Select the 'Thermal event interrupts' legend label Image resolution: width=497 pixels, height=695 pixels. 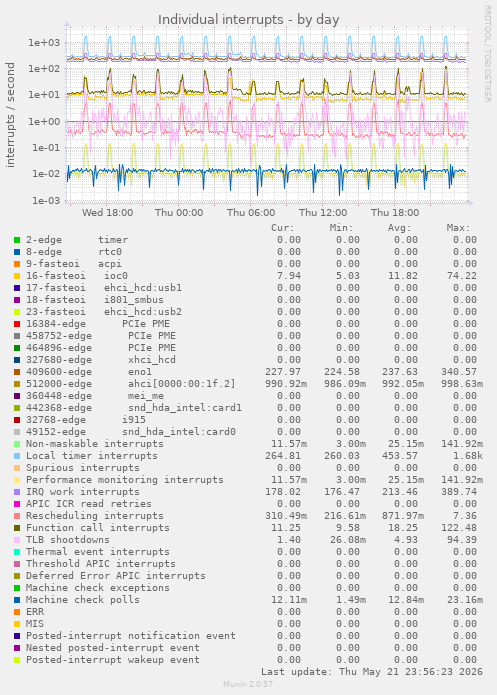98,552
